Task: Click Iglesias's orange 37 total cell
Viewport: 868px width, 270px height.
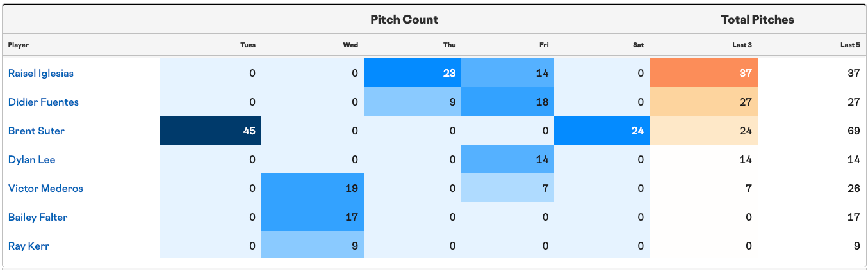Action: pyautogui.click(x=703, y=73)
